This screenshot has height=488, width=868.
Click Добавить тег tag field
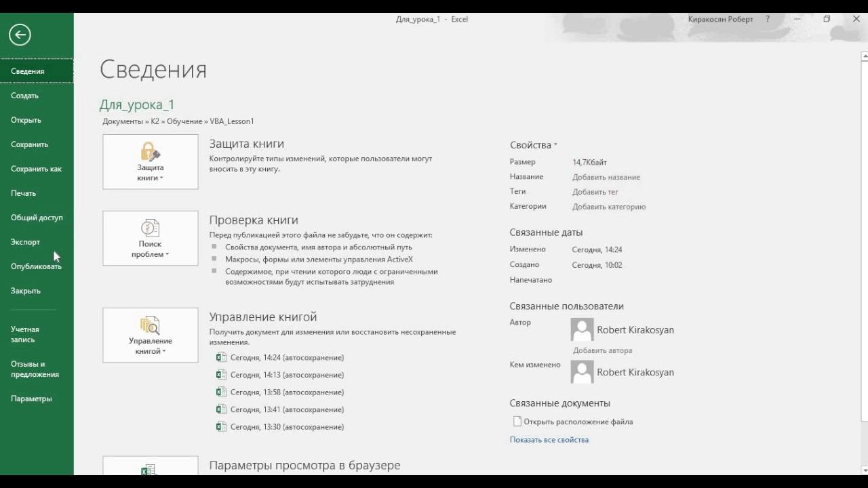coord(595,192)
